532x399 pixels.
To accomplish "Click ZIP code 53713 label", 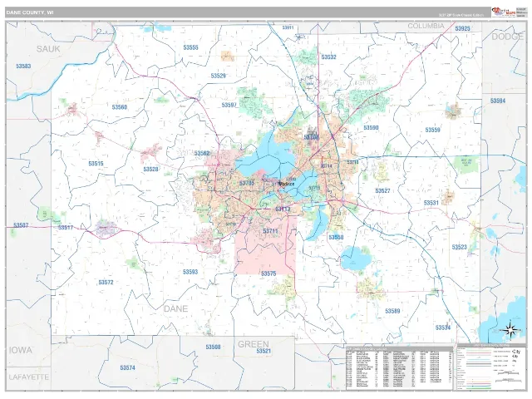I will [283, 209].
